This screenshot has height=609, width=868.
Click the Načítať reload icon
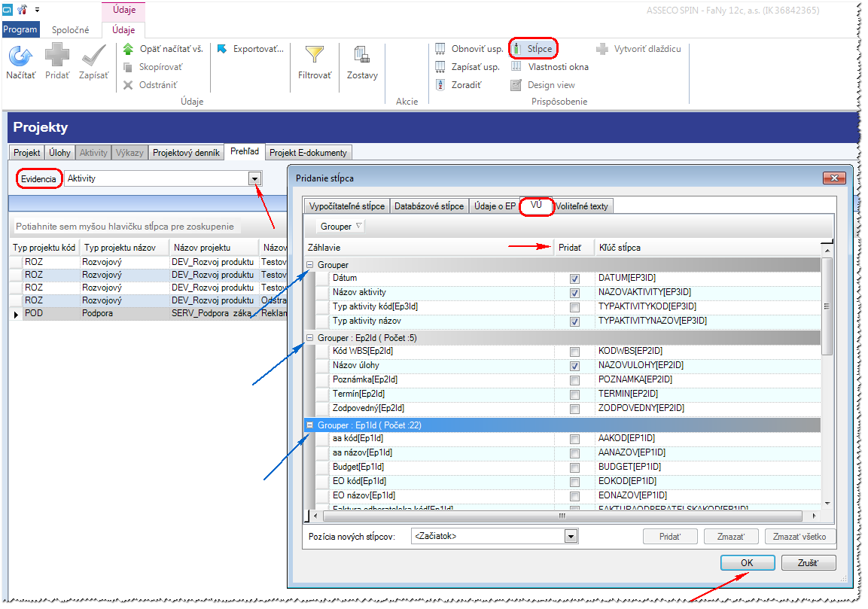[x=20, y=56]
